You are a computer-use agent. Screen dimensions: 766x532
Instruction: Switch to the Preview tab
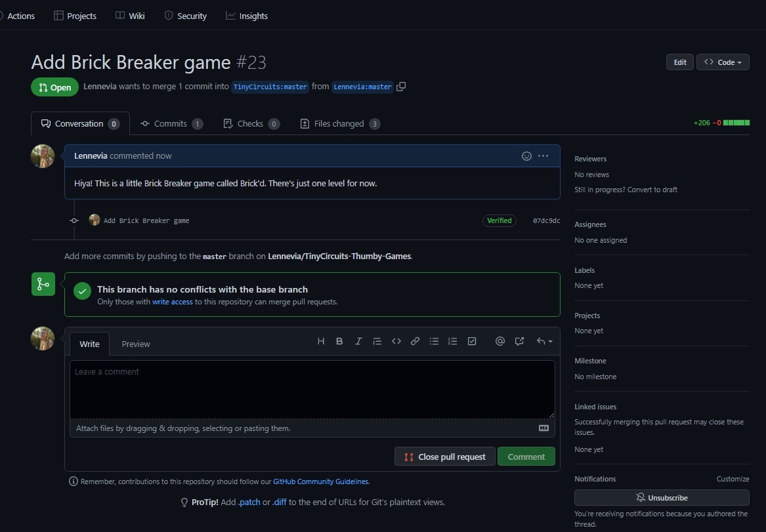pos(136,344)
